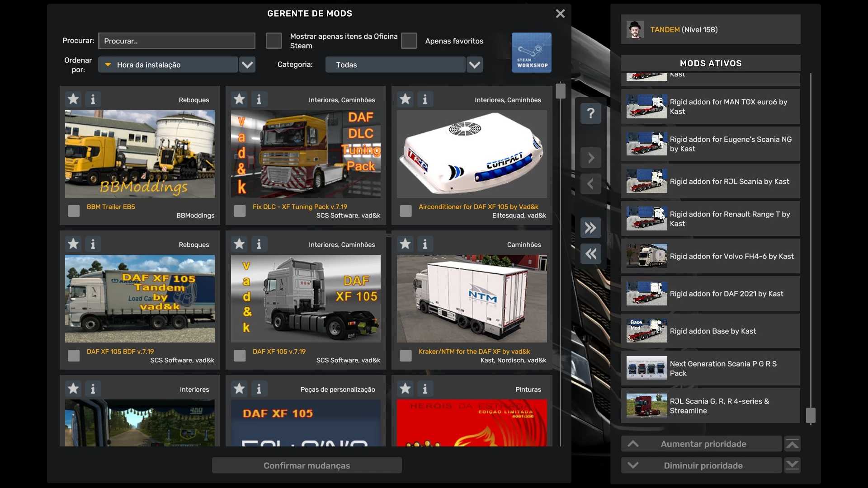Image resolution: width=868 pixels, height=488 pixels.
Task: Expand the Categoria dropdown arrow
Action: 474,65
